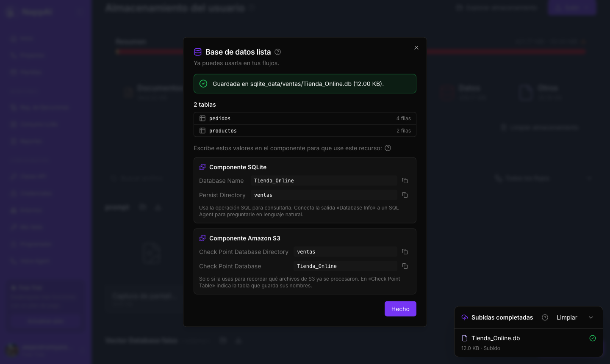Viewport: 610px width, 364px height.
Task: Close the Base de datos lista dialog
Action: click(x=416, y=48)
